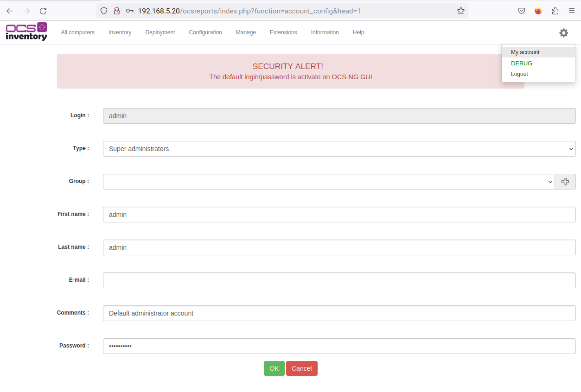Focus the empty E-mail field
Screen dimensions: 581x392
339,280
